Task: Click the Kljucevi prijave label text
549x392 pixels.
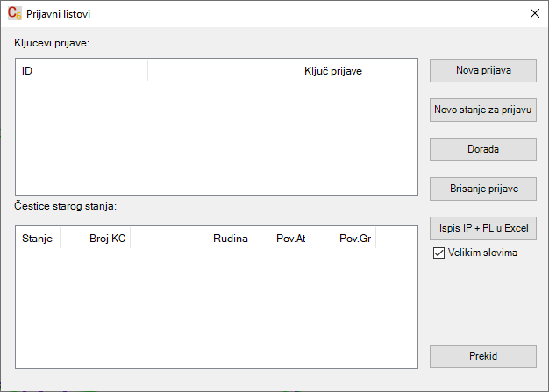Action: [52, 42]
